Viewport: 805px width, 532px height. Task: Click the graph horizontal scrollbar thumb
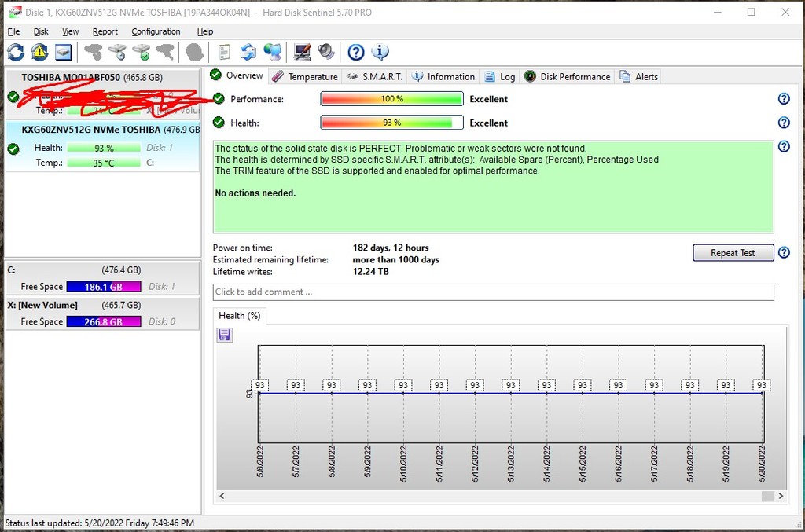coord(767,496)
